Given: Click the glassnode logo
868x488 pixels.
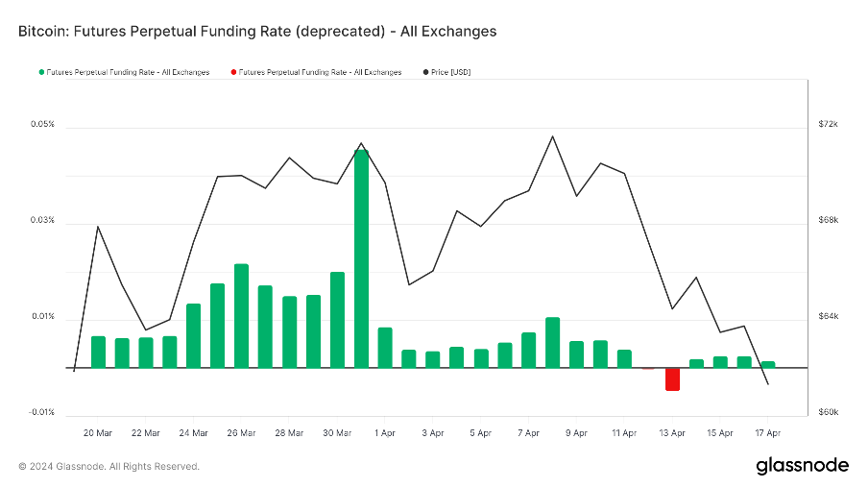Looking at the screenshot, I should (802, 466).
